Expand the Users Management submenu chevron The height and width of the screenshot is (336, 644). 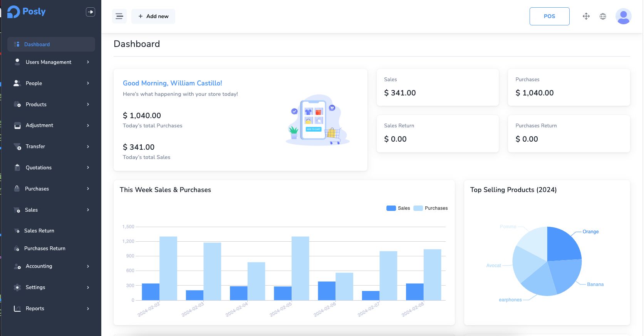tap(88, 62)
